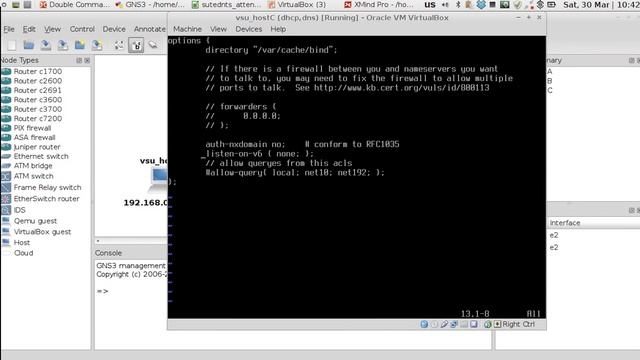Click the GNS3 console prompt input area
The width and height of the screenshot is (640, 360).
[x=103, y=291]
